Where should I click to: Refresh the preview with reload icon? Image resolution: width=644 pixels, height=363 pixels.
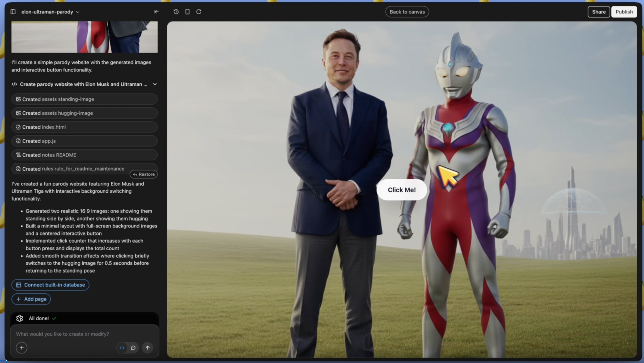pos(199,12)
